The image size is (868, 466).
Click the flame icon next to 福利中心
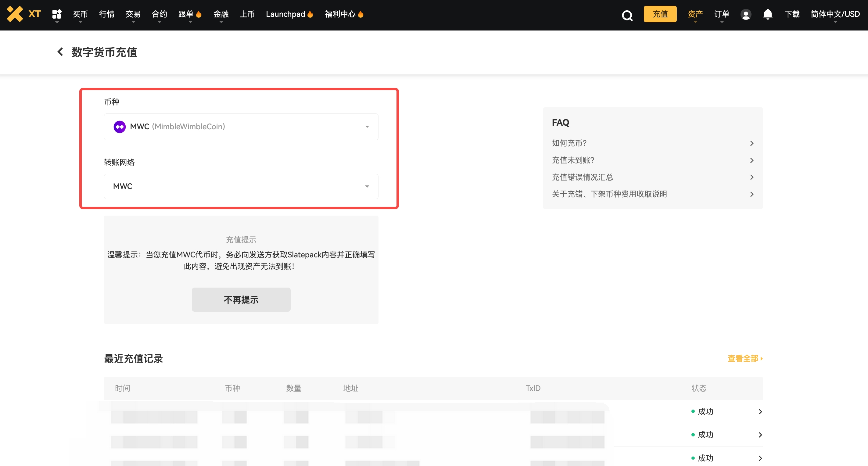point(361,14)
